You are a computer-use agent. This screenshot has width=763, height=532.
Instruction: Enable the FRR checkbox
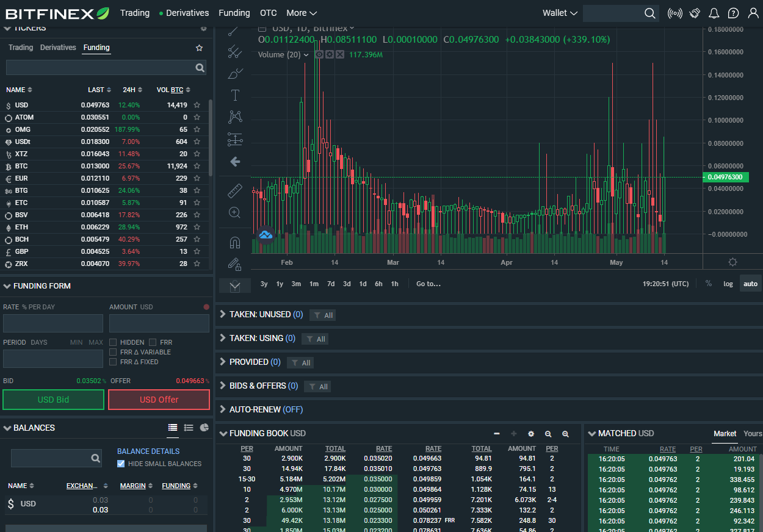153,342
